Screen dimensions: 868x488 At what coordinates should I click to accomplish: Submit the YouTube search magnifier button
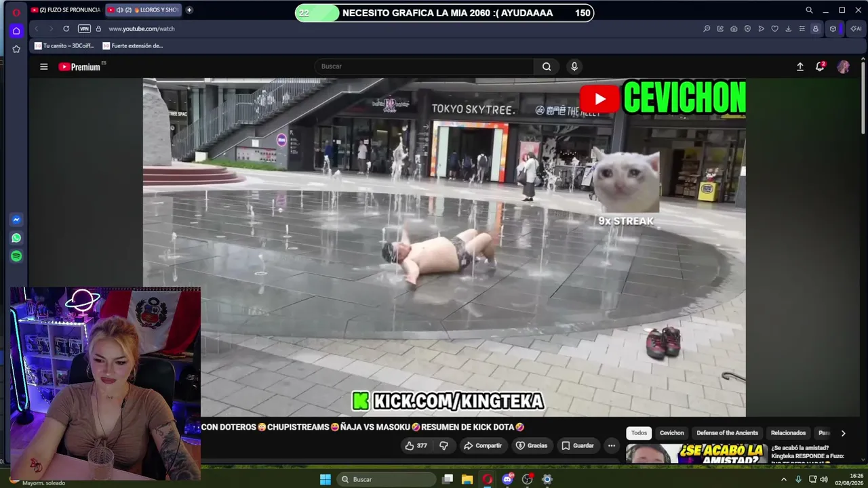[547, 66]
